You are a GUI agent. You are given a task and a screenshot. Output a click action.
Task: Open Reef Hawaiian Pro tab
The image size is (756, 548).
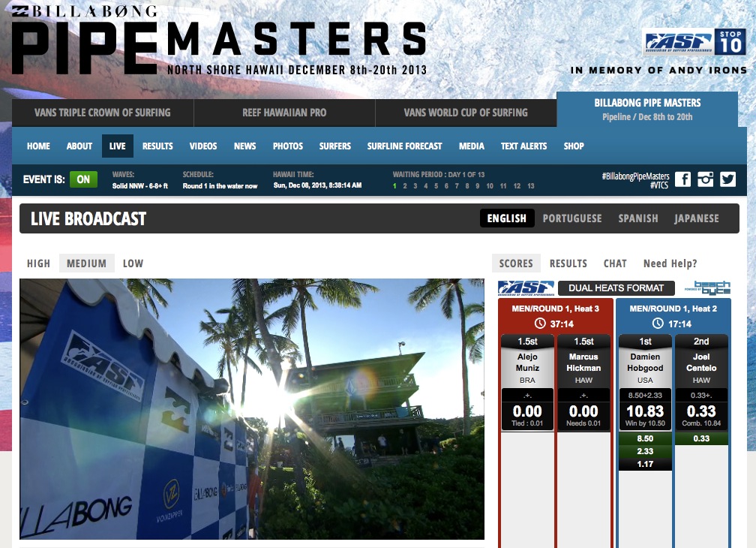pyautogui.click(x=284, y=113)
